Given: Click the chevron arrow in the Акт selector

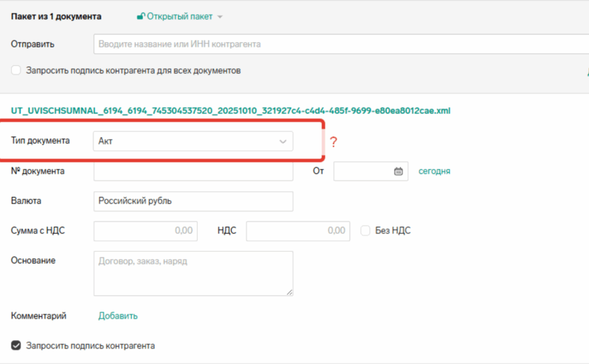Looking at the screenshot, I should (282, 141).
